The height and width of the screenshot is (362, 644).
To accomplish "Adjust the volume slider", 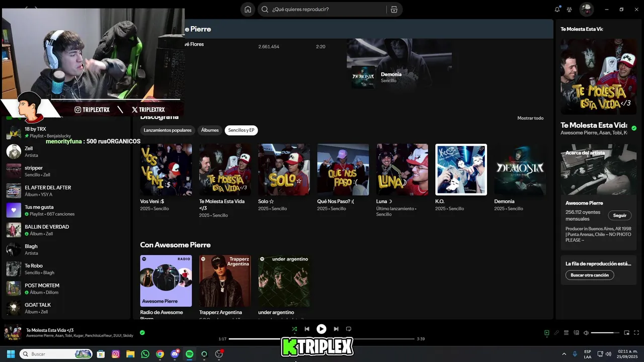I will (605, 332).
